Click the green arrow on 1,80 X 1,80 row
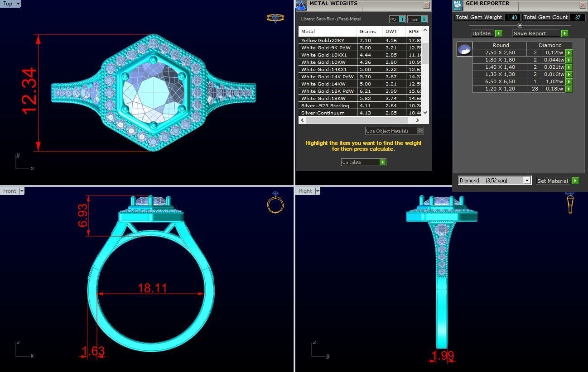Viewport: 588px width, 372px height. pyautogui.click(x=569, y=60)
